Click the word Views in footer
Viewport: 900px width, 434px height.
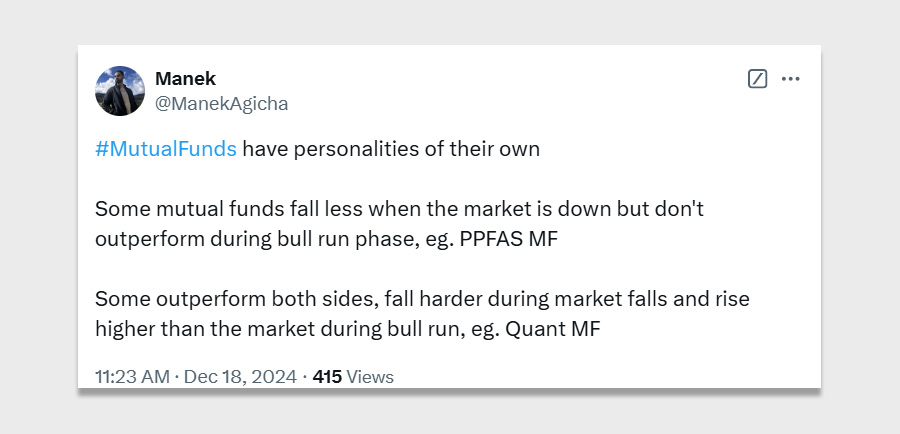click(370, 377)
